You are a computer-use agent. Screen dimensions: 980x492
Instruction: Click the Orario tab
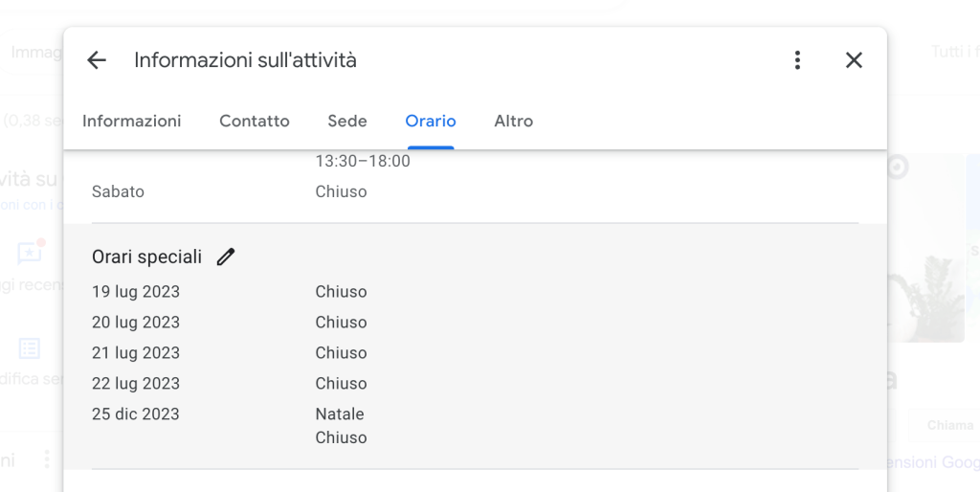[x=431, y=121]
